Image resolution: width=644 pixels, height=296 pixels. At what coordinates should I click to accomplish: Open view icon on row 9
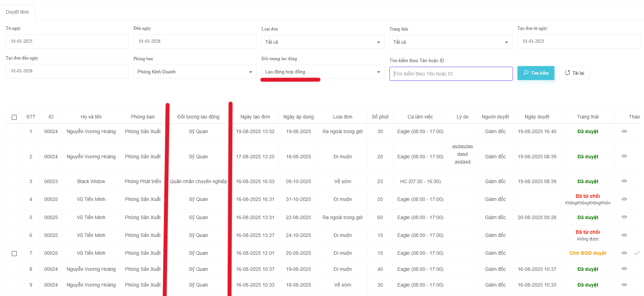(x=624, y=285)
